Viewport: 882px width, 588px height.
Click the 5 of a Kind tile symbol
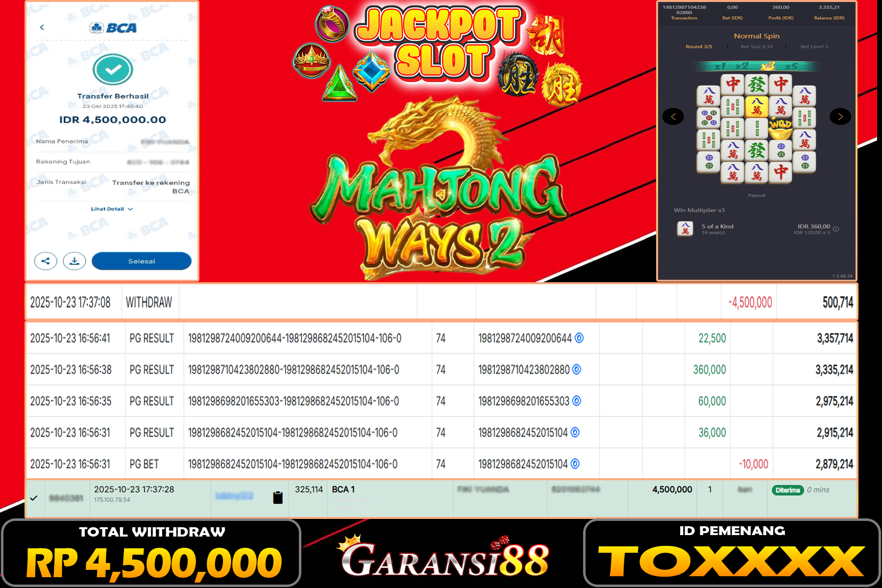pos(685,229)
